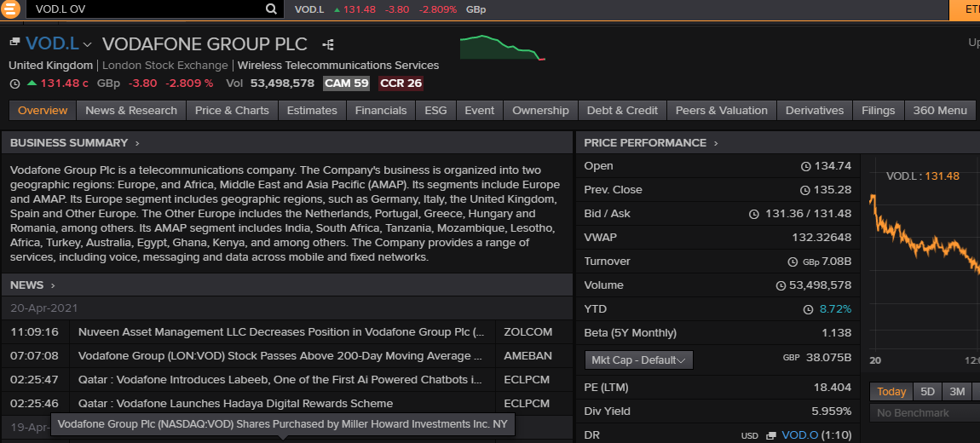Open the Mkt Cap - Default dropdown
Image resolution: width=980 pixels, height=443 pixels.
(638, 360)
